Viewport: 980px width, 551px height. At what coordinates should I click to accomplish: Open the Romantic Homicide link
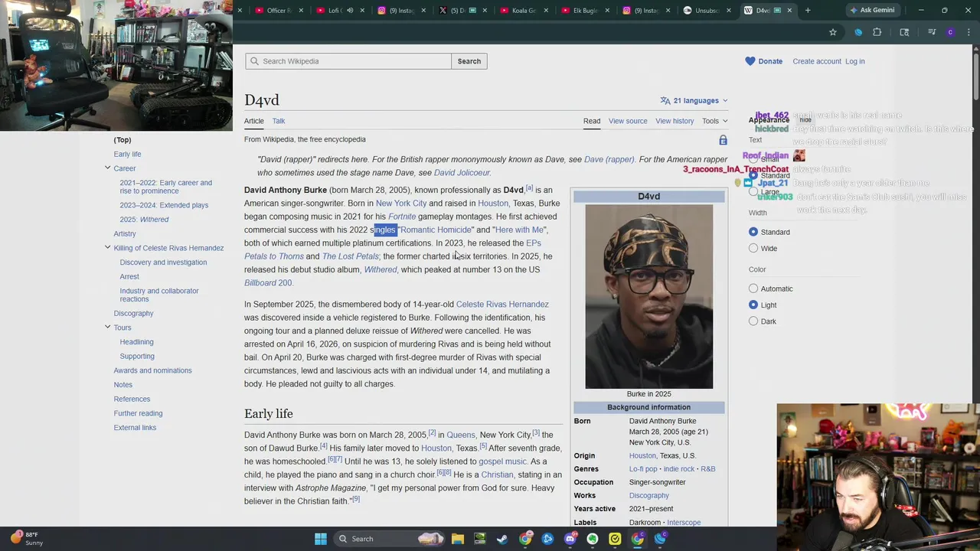(x=436, y=230)
